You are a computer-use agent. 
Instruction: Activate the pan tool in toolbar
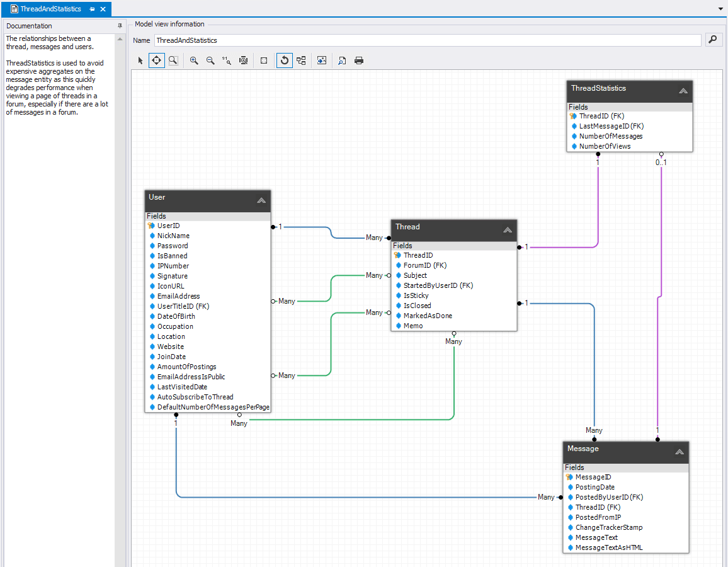[x=156, y=60]
